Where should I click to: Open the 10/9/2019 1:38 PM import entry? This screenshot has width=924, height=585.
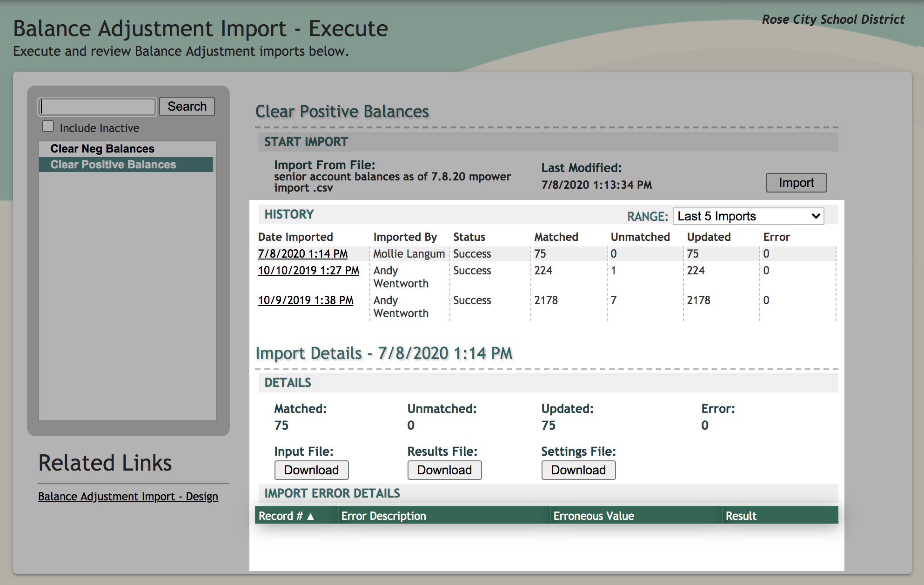tap(306, 300)
